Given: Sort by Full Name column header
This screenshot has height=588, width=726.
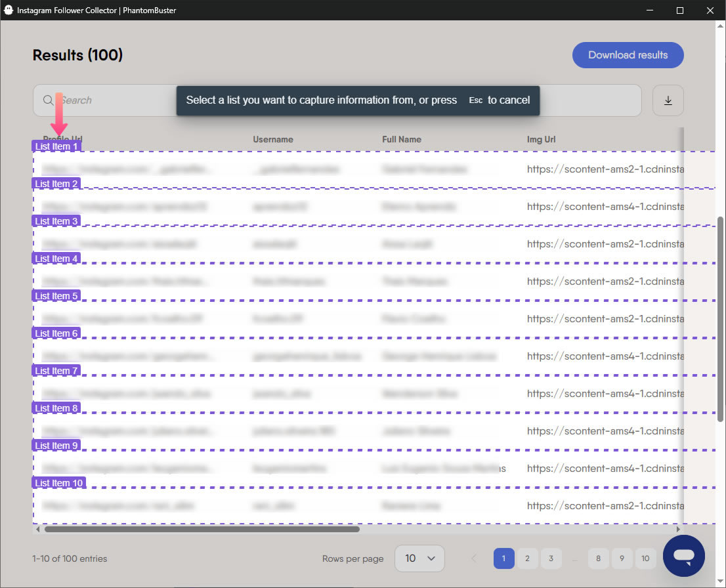Looking at the screenshot, I should click(402, 139).
